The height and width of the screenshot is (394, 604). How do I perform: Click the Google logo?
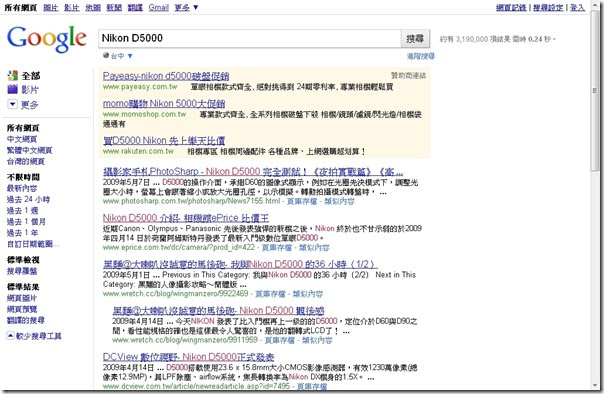47,39
